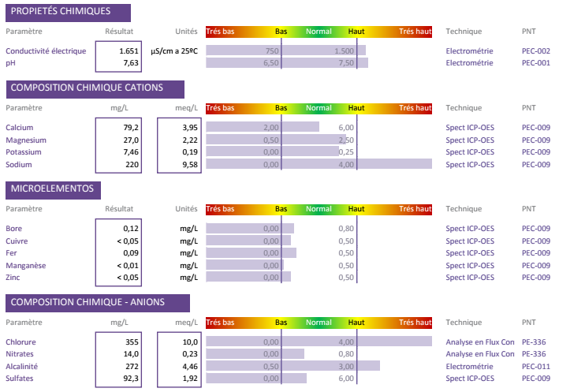Viewport: 585px width, 392px height.
Task: Click the Chlorure range bar
Action: click(x=319, y=342)
